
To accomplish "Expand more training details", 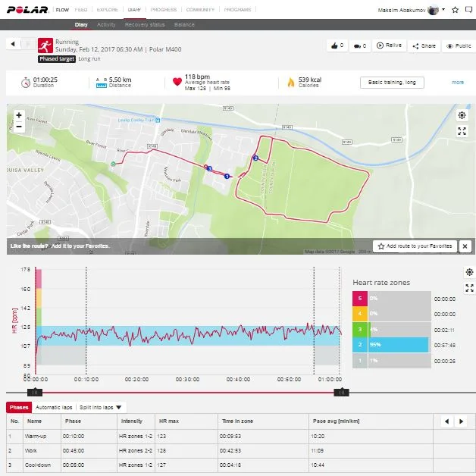I will (458, 82).
